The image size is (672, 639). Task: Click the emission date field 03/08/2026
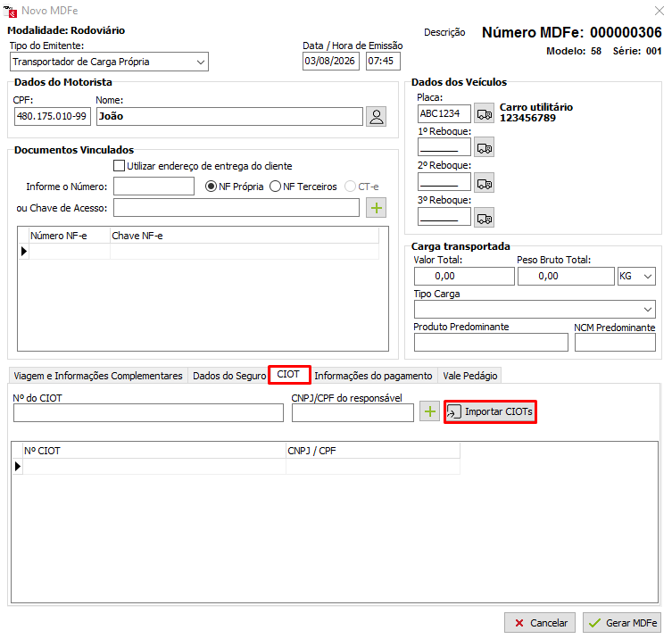330,61
